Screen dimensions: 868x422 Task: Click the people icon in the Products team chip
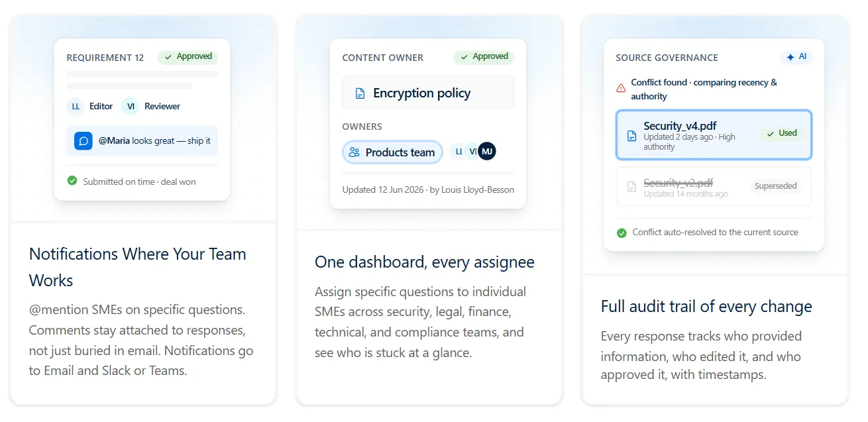(x=354, y=152)
